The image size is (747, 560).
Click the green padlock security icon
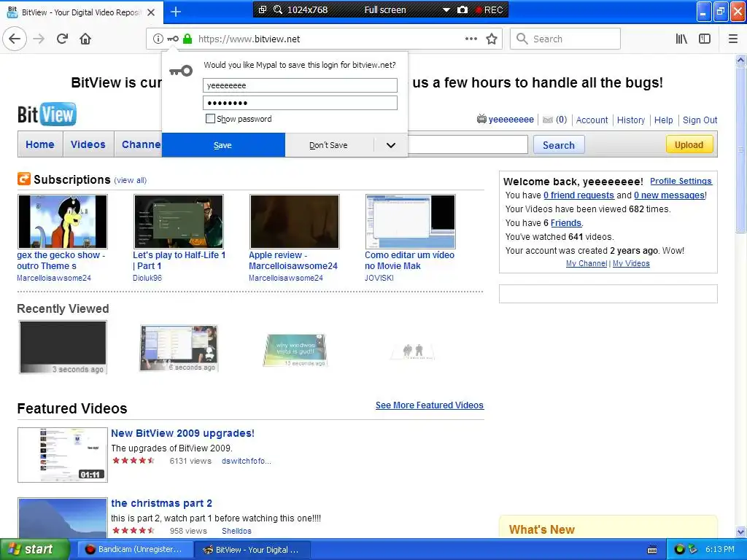187,39
